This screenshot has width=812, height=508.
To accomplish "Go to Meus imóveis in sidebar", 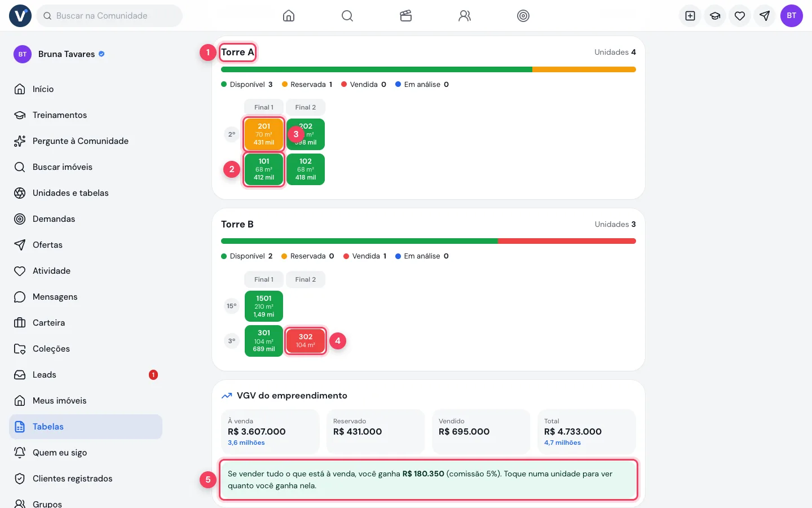I will [86, 401].
